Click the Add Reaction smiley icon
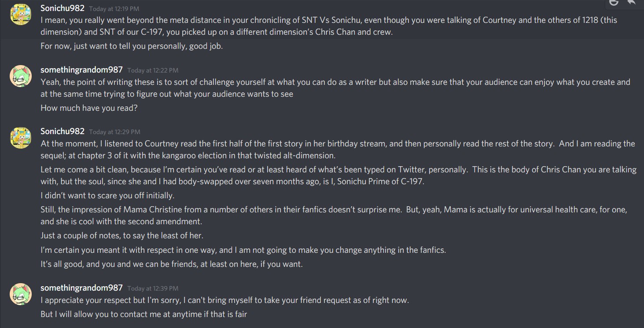The height and width of the screenshot is (328, 644). coord(614,2)
